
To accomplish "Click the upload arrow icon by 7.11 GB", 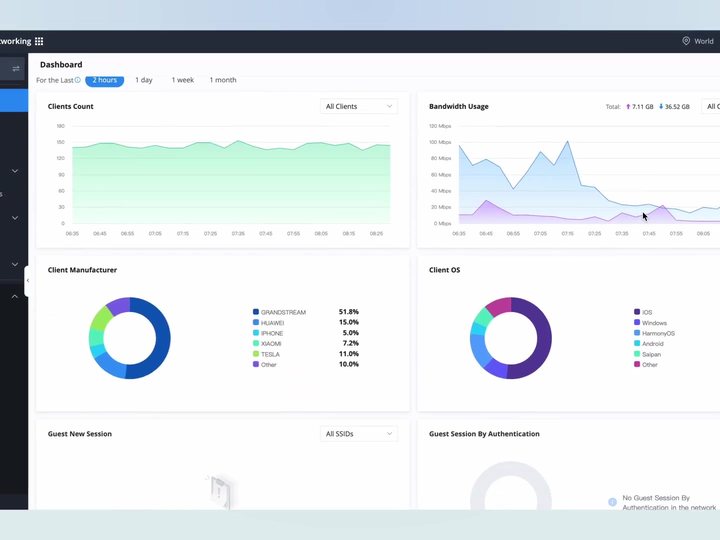I will 628,107.
